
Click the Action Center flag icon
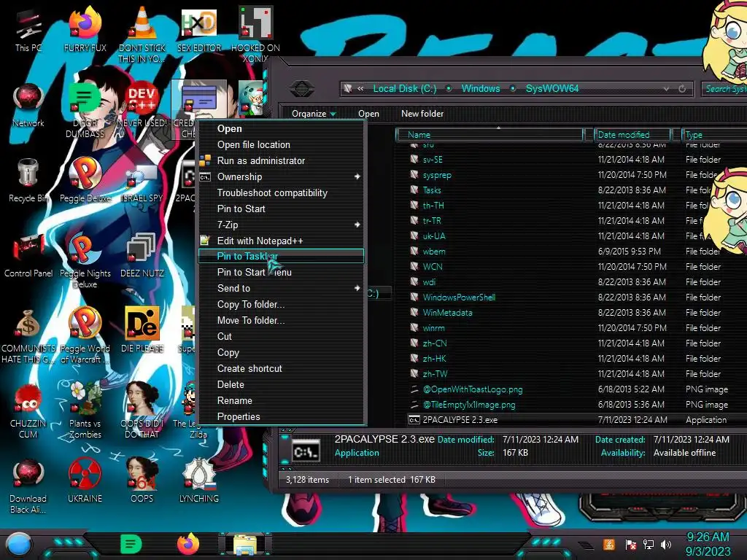pyautogui.click(x=631, y=544)
